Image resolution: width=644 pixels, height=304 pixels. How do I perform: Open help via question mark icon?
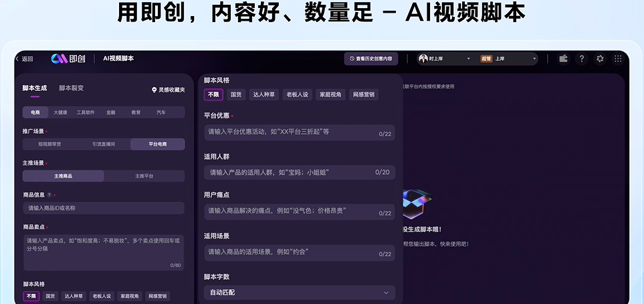click(x=582, y=59)
